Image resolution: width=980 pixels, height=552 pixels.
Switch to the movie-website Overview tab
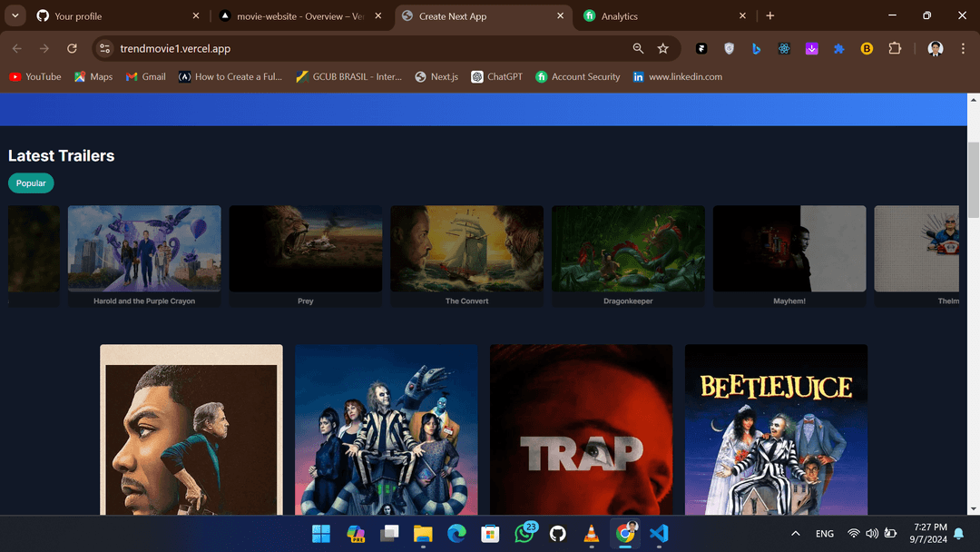point(300,16)
